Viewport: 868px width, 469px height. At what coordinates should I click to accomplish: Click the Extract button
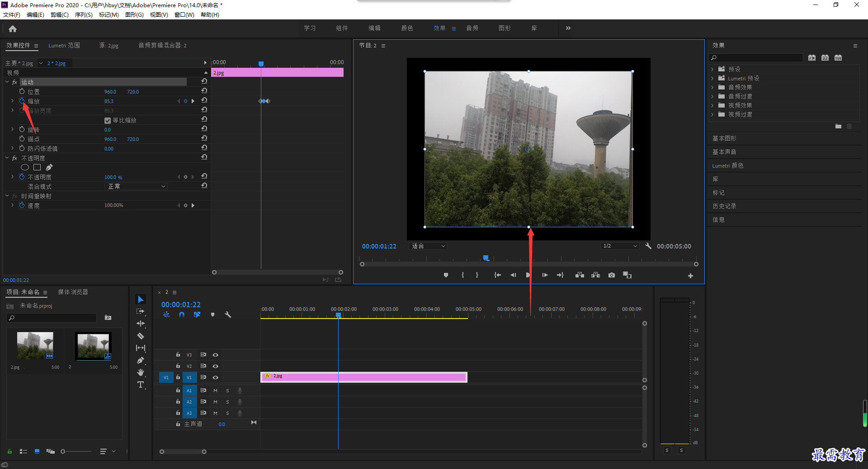click(x=595, y=275)
